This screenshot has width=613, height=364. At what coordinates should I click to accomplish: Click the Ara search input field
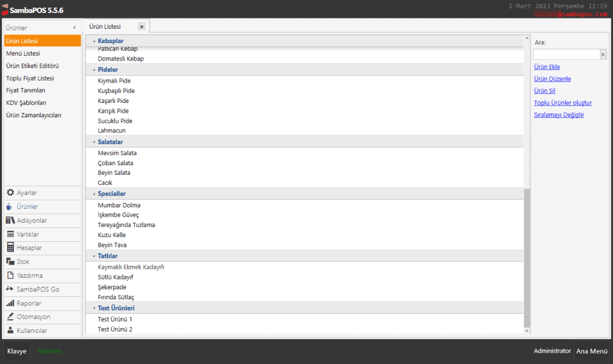565,54
